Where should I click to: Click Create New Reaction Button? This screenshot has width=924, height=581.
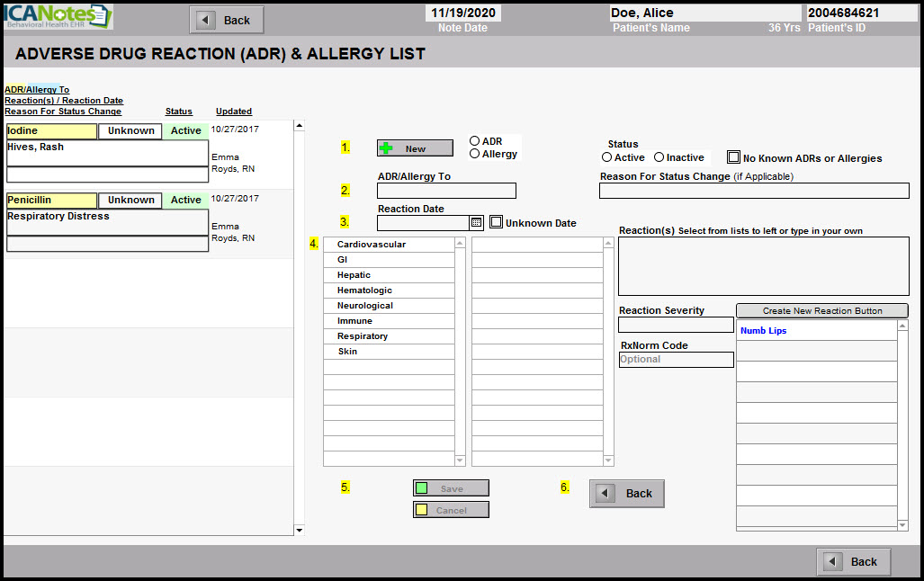click(821, 311)
